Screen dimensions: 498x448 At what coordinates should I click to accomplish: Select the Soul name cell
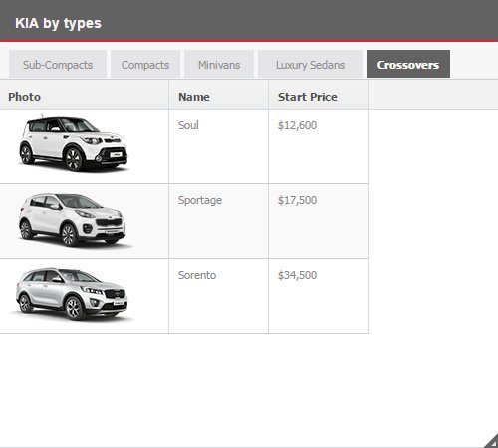pos(218,146)
